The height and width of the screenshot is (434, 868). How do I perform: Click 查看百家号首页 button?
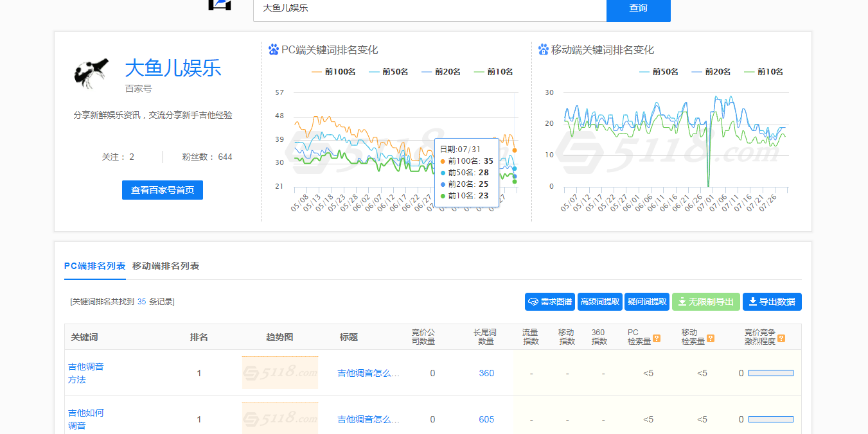(163, 190)
